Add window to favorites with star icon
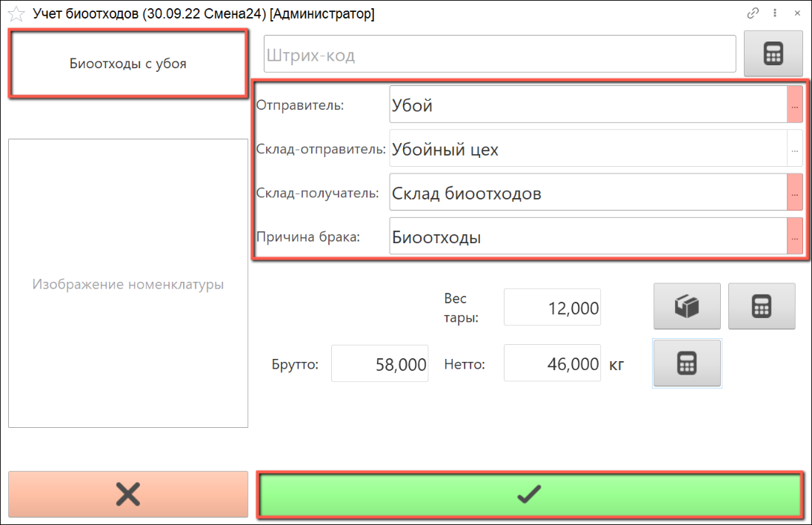812x525 pixels. pyautogui.click(x=16, y=13)
